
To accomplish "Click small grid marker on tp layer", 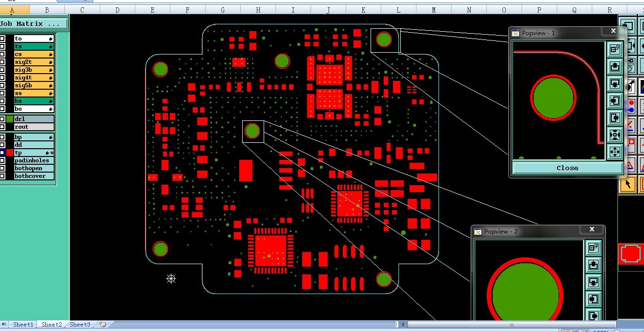I will pyautogui.click(x=52, y=153).
